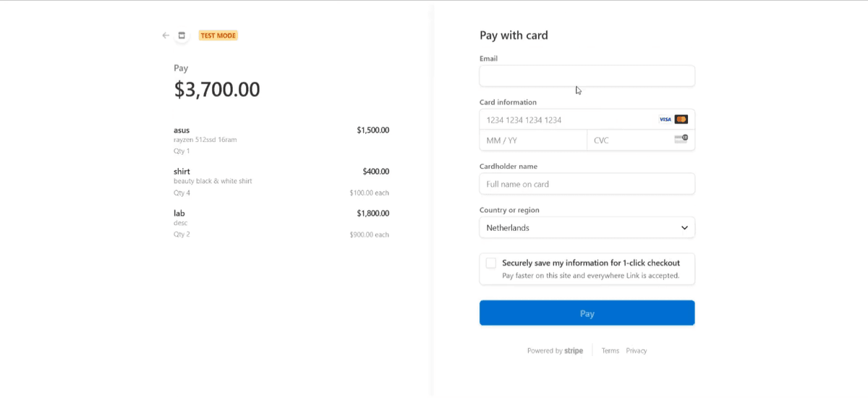
Task: Click the Visa card logo
Action: 665,119
